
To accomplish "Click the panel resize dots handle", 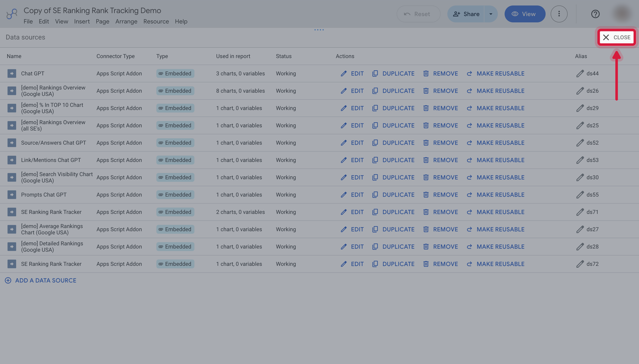I will point(319,30).
